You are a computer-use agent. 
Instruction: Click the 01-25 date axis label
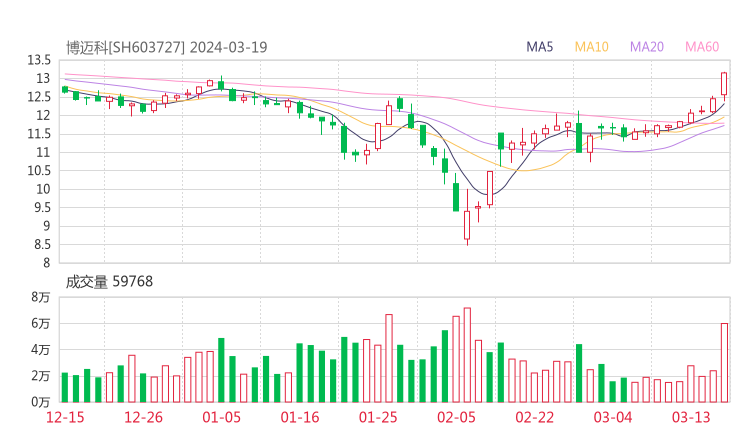[378, 417]
